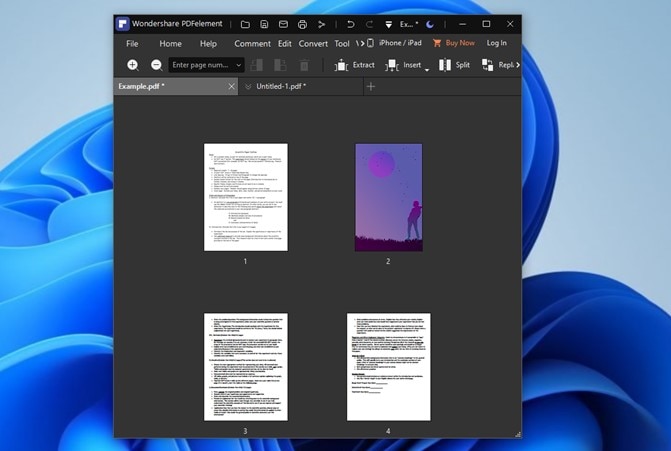
Task: Click the Log In button
Action: [496, 43]
